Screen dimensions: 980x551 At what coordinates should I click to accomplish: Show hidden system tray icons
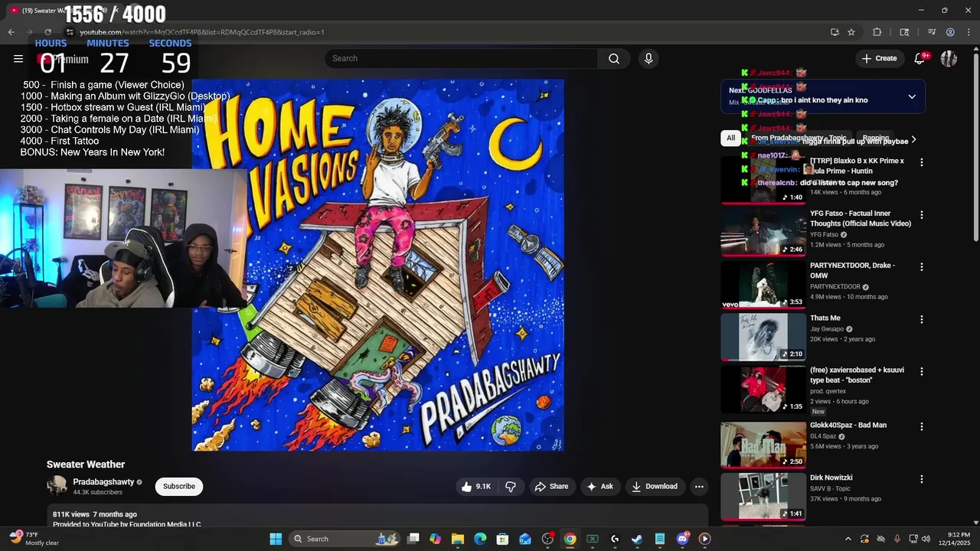click(x=848, y=539)
